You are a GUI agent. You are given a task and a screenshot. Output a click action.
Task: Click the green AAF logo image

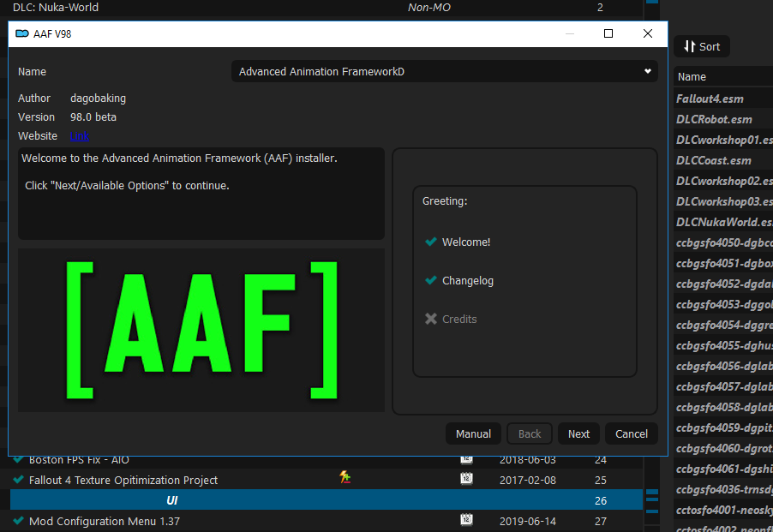(x=201, y=330)
